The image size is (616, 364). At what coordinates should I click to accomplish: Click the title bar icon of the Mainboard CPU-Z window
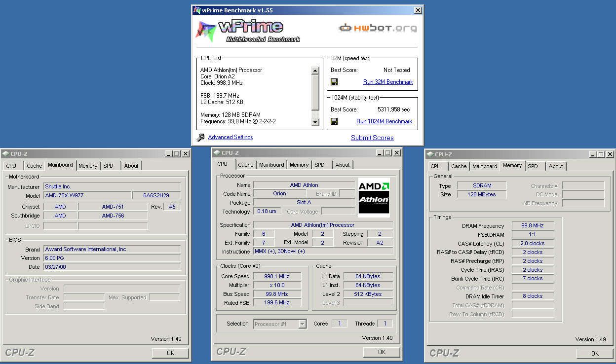(x=6, y=154)
